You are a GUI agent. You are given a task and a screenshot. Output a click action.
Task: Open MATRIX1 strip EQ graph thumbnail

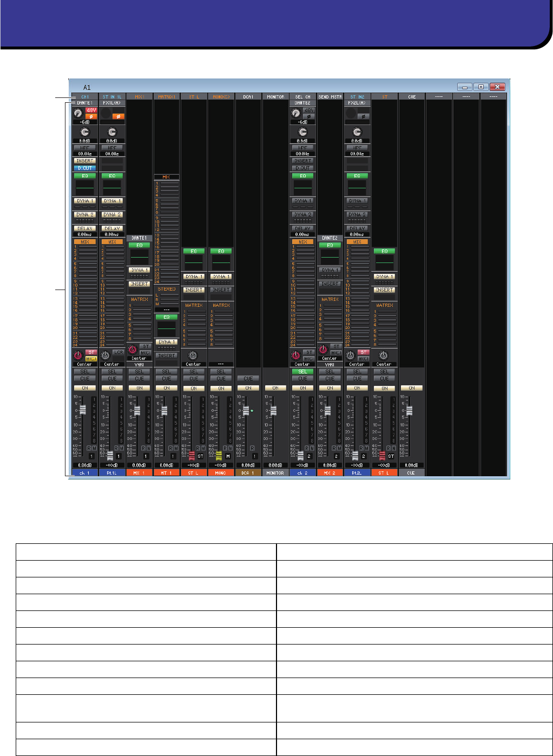167,328
